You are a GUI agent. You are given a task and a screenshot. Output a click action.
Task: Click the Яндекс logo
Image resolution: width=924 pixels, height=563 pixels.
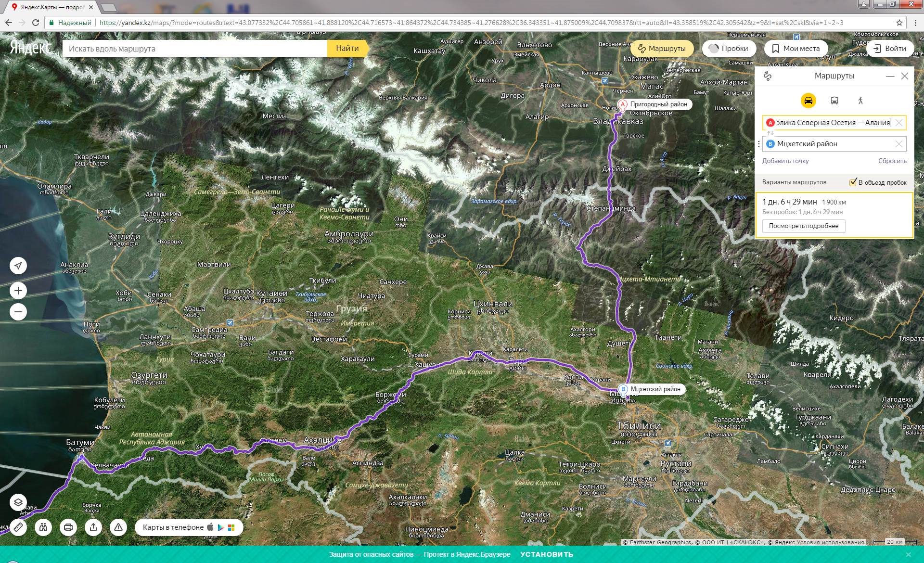pos(30,48)
